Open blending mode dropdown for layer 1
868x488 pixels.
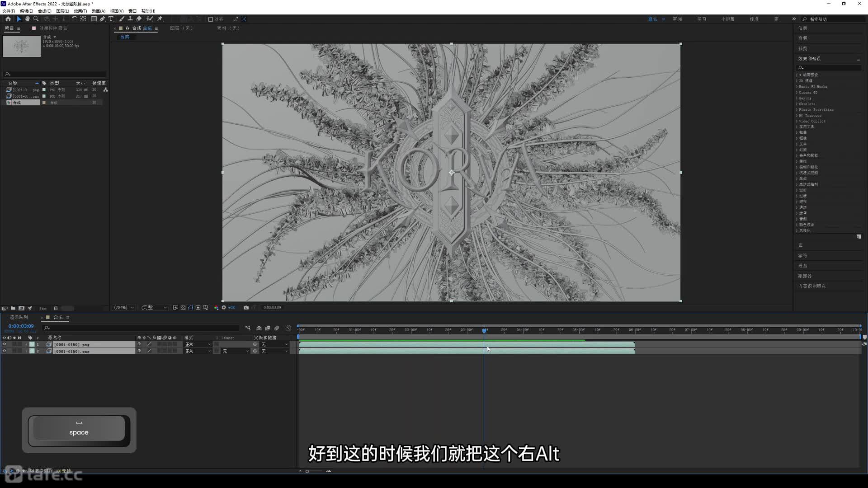point(198,344)
